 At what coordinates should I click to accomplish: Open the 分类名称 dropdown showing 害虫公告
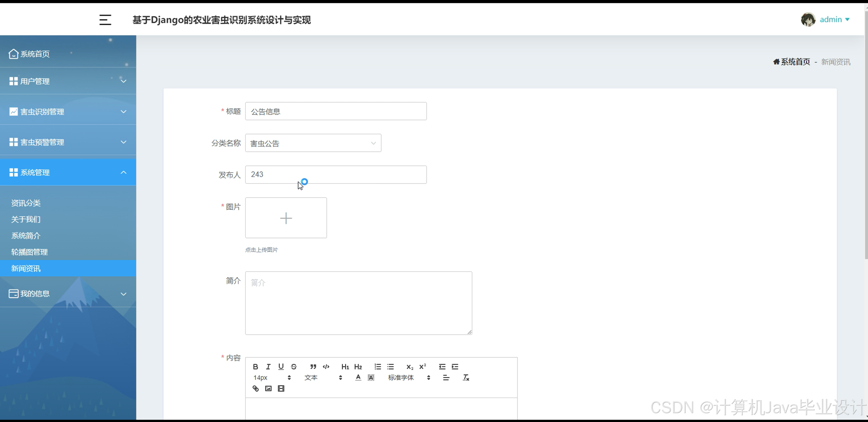click(x=313, y=143)
